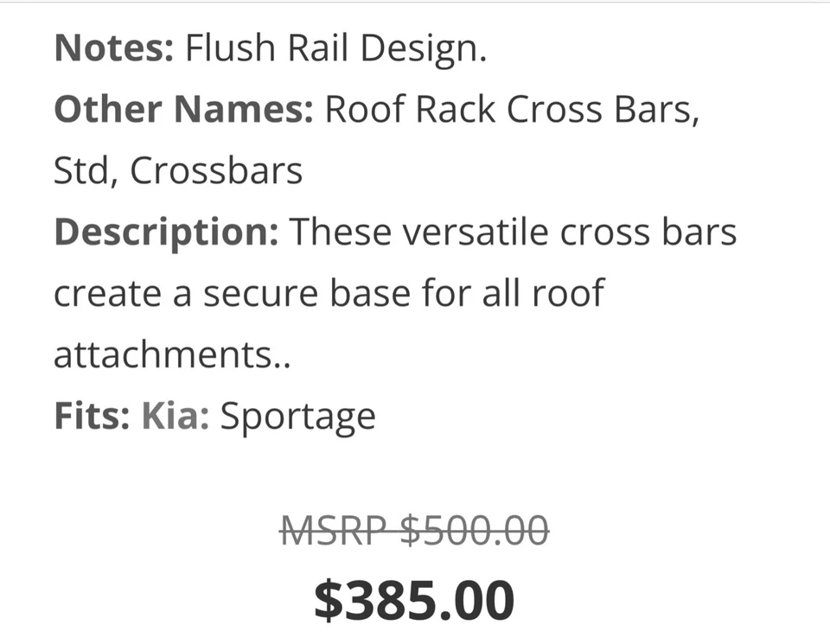Click the single word Crossbars
Screen dimensions: 830x644
[x=216, y=171]
